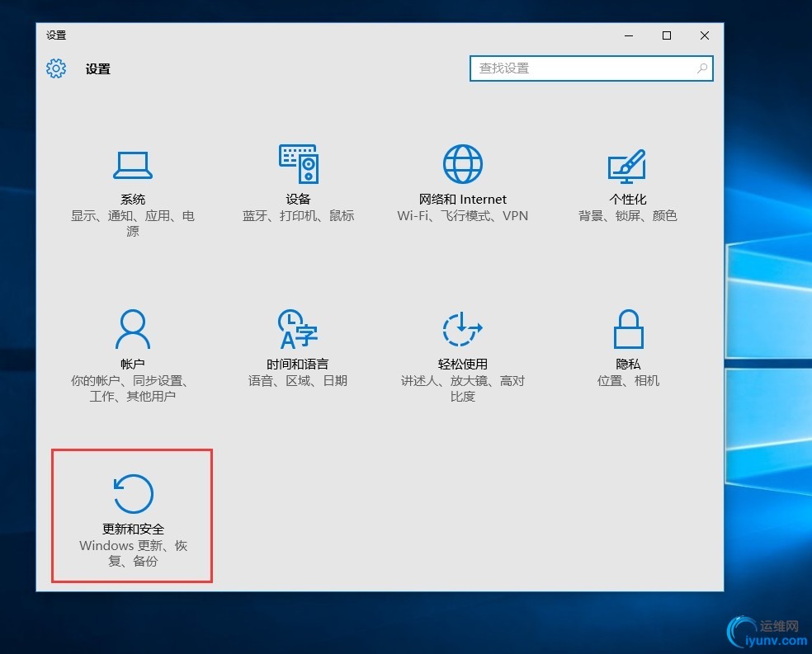This screenshot has width=812, height=654.
Task: Click the Windows 更新、恢复、备份 description
Action: click(x=133, y=553)
